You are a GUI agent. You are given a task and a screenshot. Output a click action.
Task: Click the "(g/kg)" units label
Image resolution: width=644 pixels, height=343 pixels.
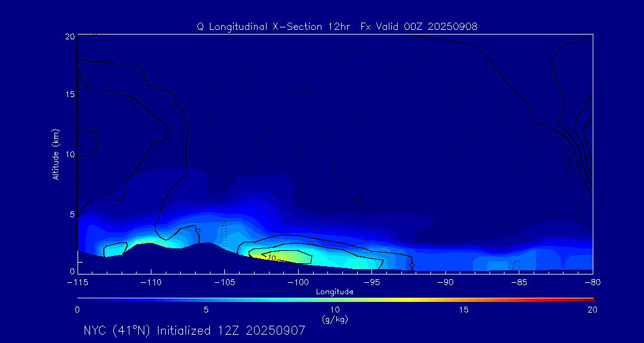pyautogui.click(x=335, y=319)
